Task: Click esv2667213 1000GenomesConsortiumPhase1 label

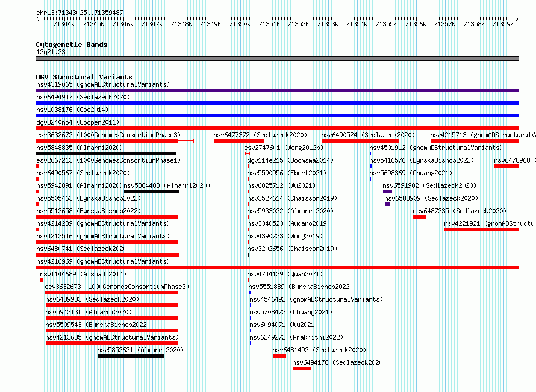Action: [x=108, y=160]
